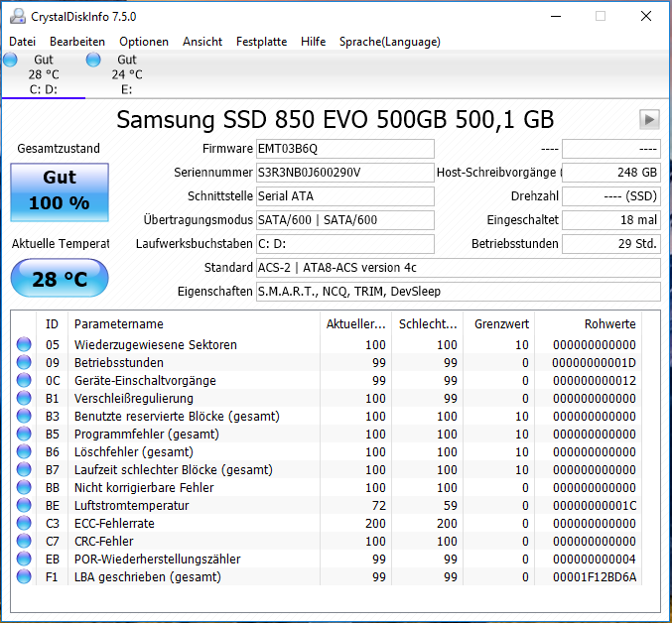
Task: Click the ID column header
Action: [x=52, y=324]
